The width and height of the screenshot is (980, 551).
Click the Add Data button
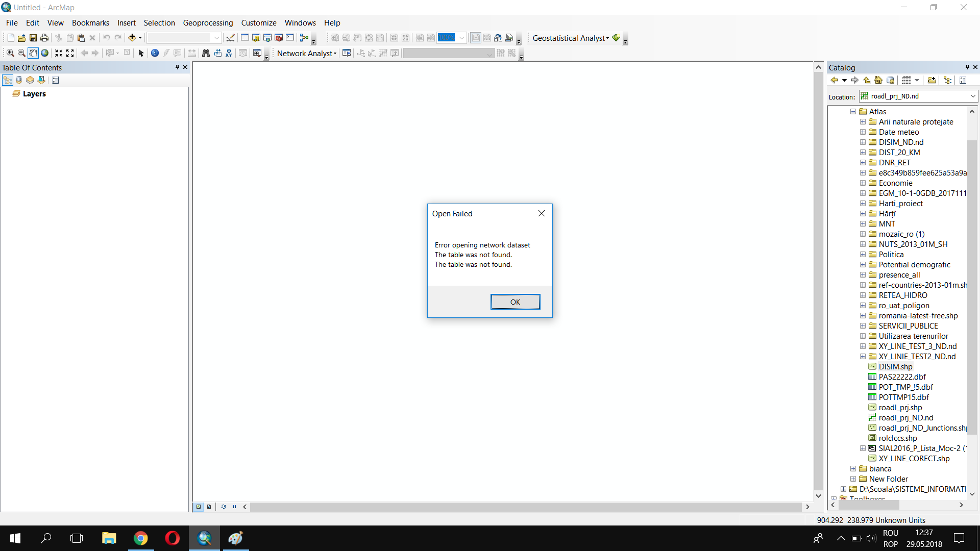tap(132, 38)
